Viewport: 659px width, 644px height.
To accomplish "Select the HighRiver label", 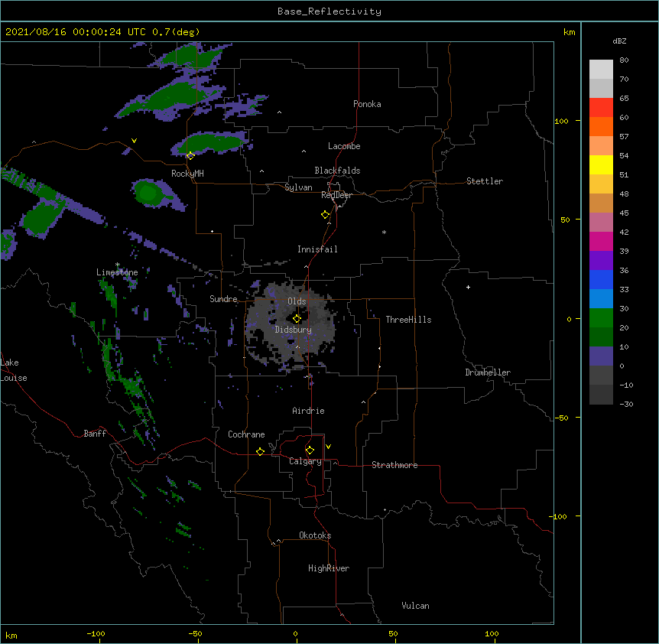I will tap(329, 568).
